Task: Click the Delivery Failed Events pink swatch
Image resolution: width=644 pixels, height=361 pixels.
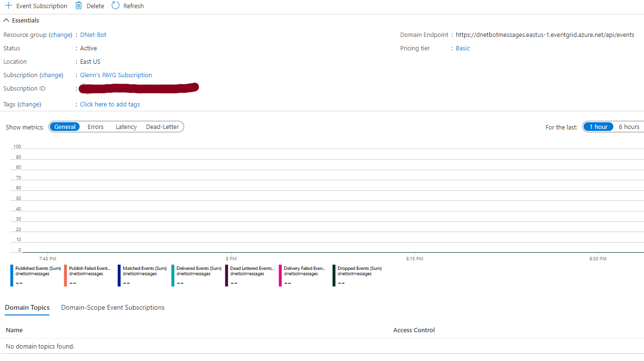Action: [x=280, y=276]
